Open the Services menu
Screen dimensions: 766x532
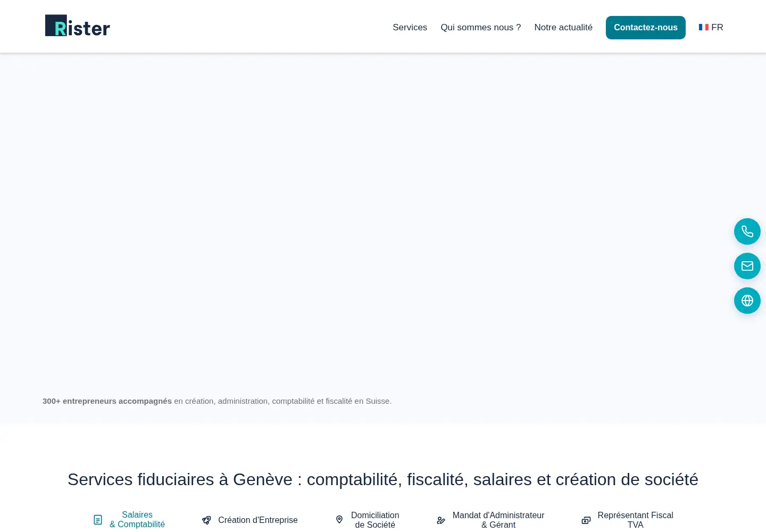click(x=410, y=27)
